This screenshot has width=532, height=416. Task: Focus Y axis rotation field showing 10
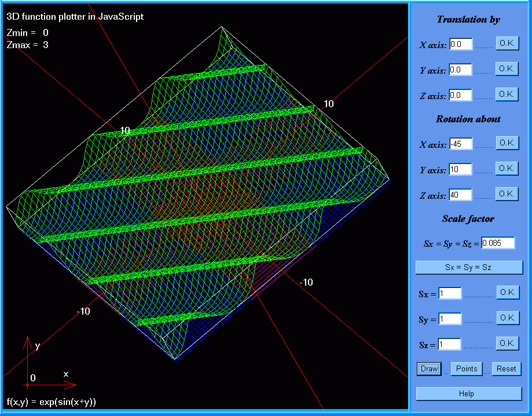coord(460,169)
